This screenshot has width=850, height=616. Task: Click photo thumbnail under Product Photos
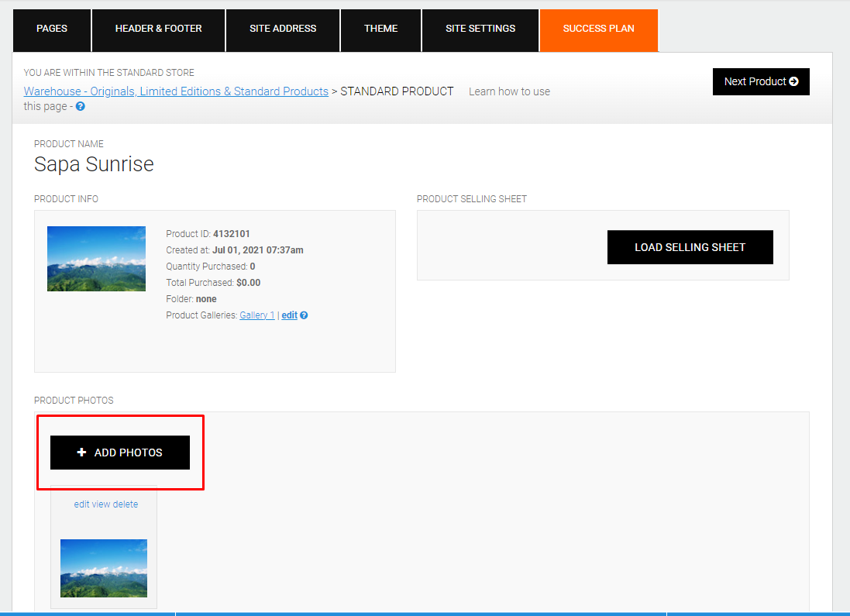point(104,568)
